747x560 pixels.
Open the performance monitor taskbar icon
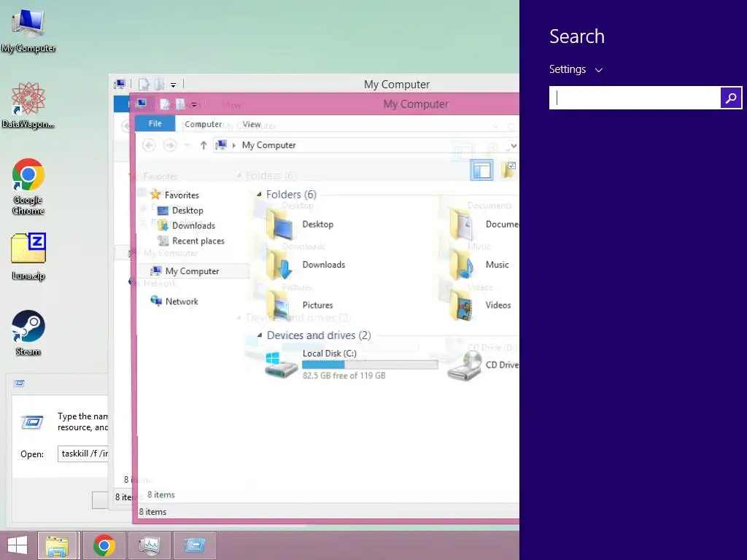[149, 545]
